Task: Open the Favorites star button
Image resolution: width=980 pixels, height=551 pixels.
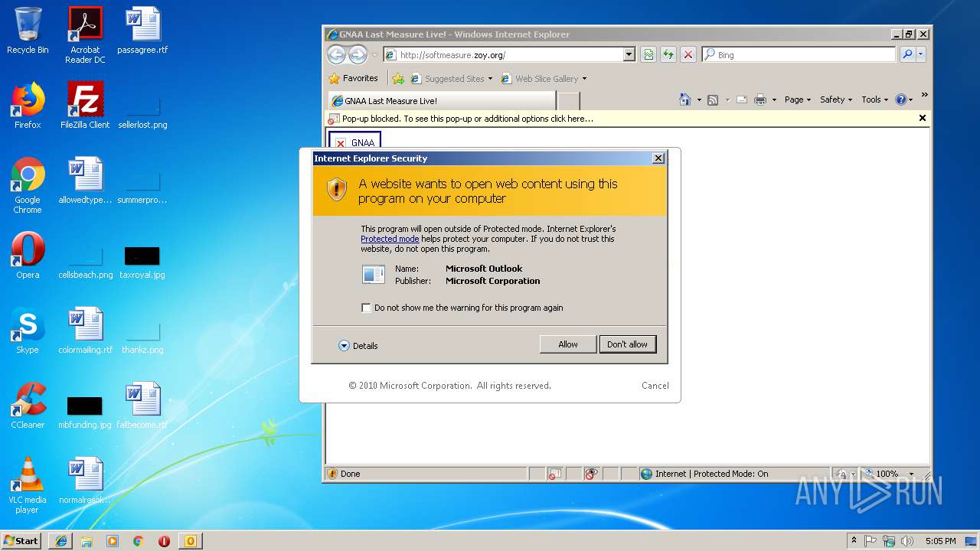Action: click(x=353, y=78)
